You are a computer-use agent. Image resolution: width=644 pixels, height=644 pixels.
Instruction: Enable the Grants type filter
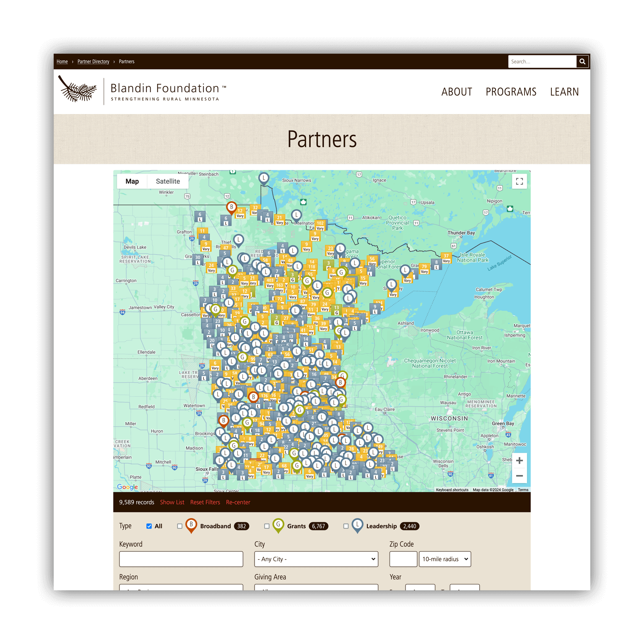point(267,526)
